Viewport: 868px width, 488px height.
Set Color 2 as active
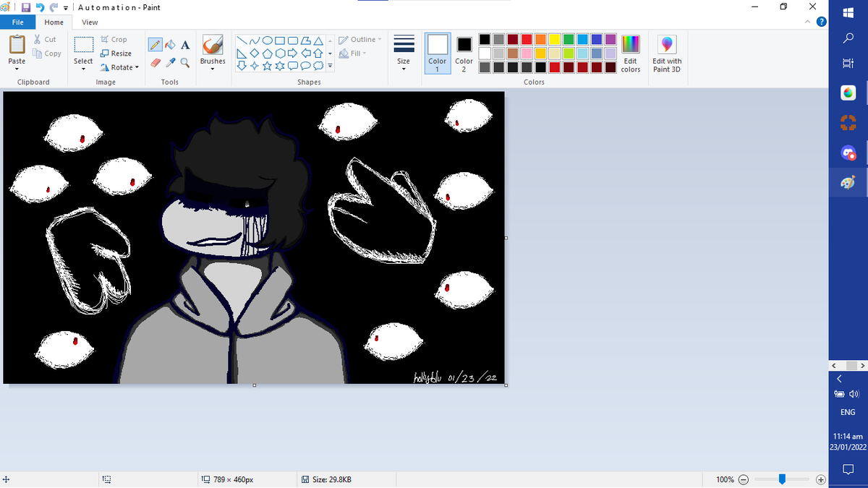[464, 53]
